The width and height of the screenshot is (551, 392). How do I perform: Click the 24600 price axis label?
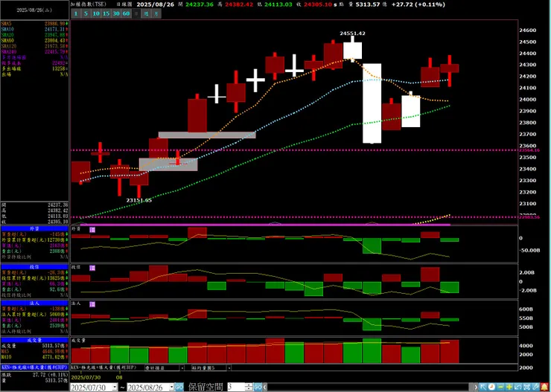527,30
